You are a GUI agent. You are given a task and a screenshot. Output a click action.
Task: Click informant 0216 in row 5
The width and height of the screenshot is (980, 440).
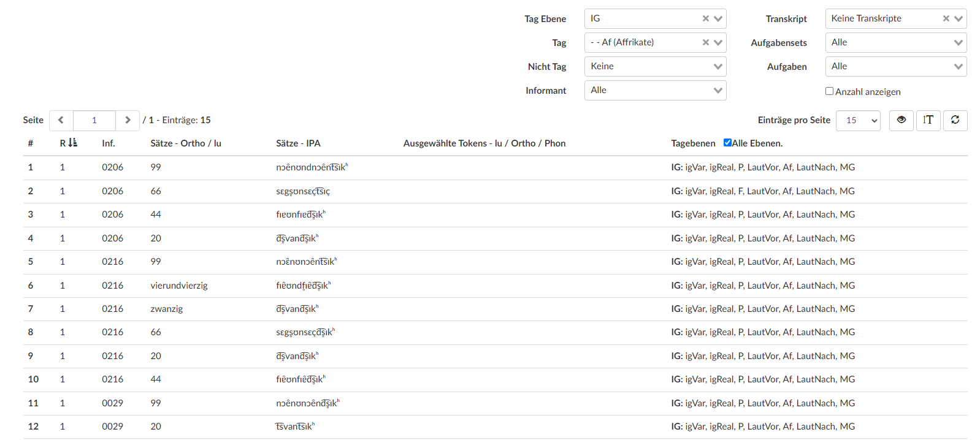(113, 262)
